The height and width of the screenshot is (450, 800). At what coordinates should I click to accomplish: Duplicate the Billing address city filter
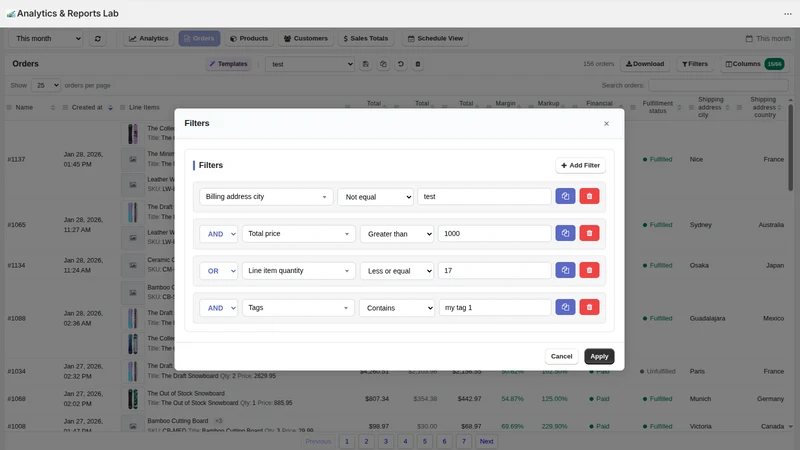click(x=565, y=196)
